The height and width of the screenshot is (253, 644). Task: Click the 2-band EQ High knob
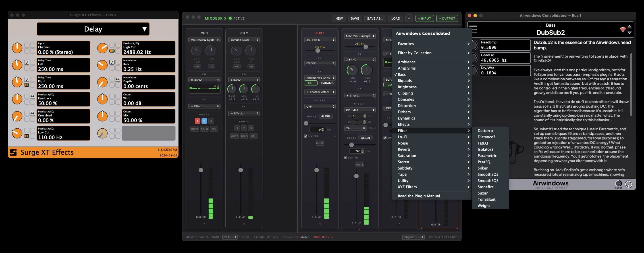367,70
